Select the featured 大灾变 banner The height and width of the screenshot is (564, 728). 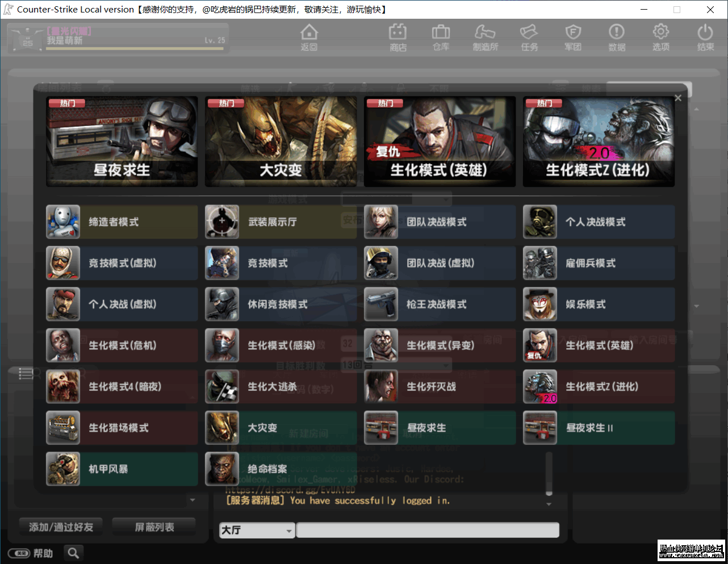point(281,141)
